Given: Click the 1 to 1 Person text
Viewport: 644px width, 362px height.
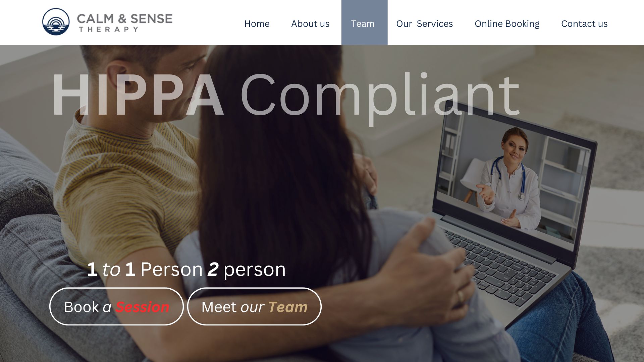Looking at the screenshot, I should coord(145,269).
